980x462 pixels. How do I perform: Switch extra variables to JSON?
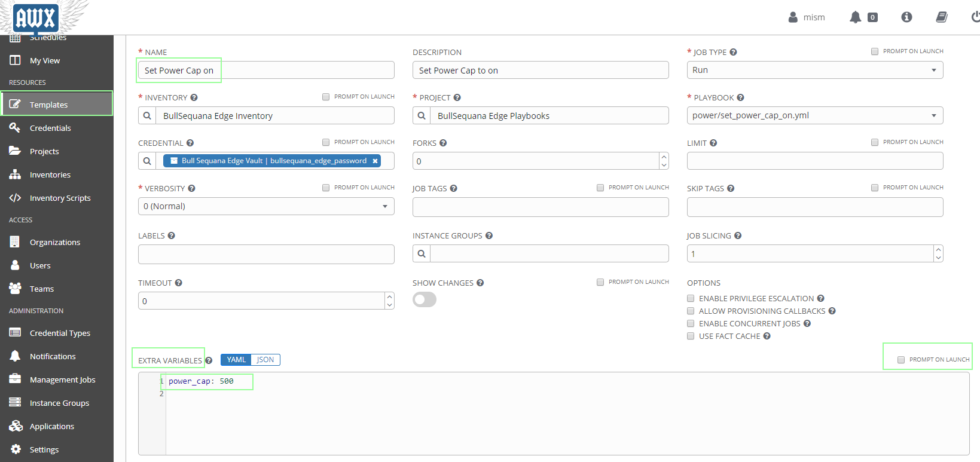coord(265,360)
